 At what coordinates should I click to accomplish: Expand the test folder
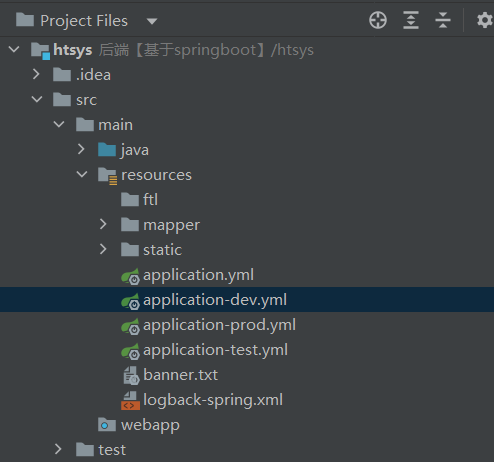58,449
